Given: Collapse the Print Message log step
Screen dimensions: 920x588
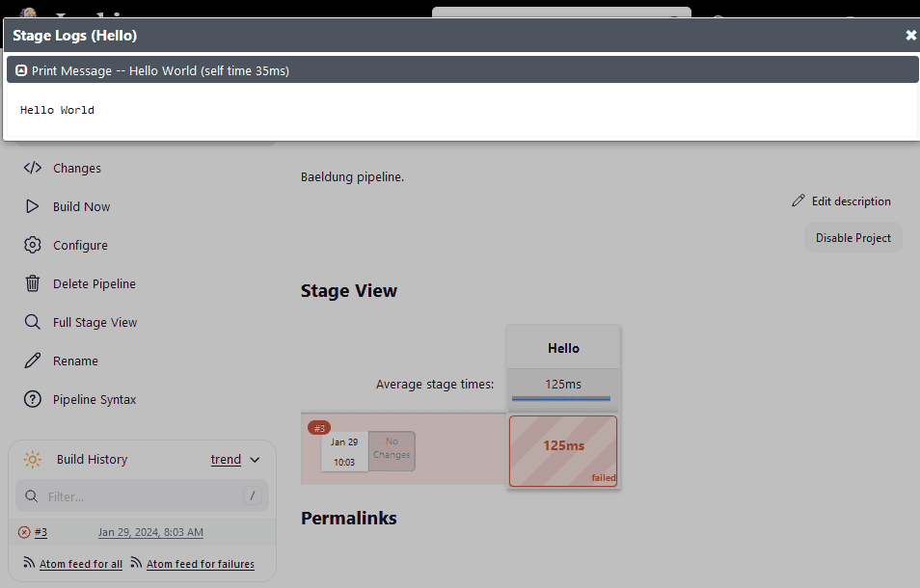Looking at the screenshot, I should click(x=21, y=70).
